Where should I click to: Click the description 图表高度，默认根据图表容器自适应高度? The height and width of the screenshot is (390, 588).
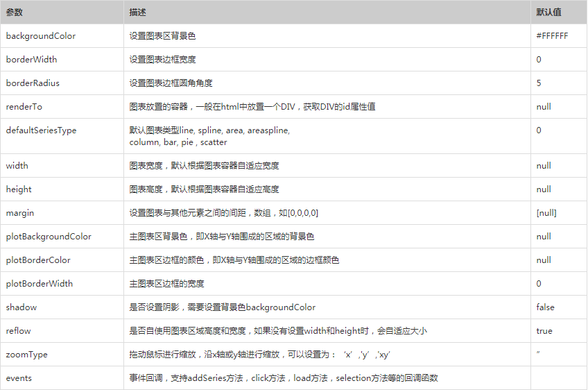[x=205, y=189]
